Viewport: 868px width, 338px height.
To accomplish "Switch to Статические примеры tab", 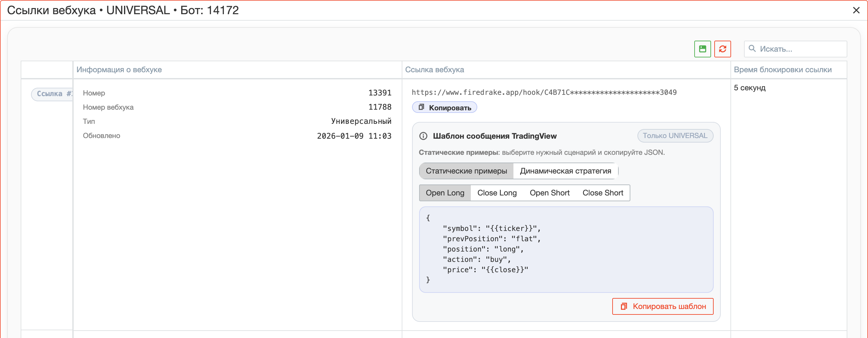I will (x=466, y=171).
